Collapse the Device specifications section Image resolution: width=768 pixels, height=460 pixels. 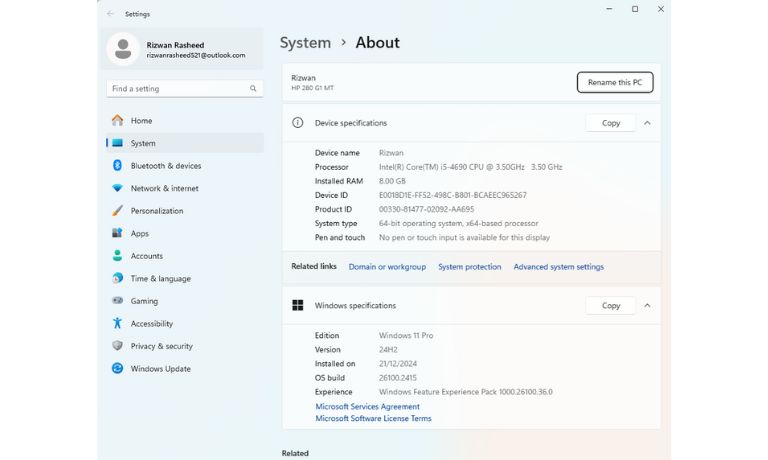647,123
